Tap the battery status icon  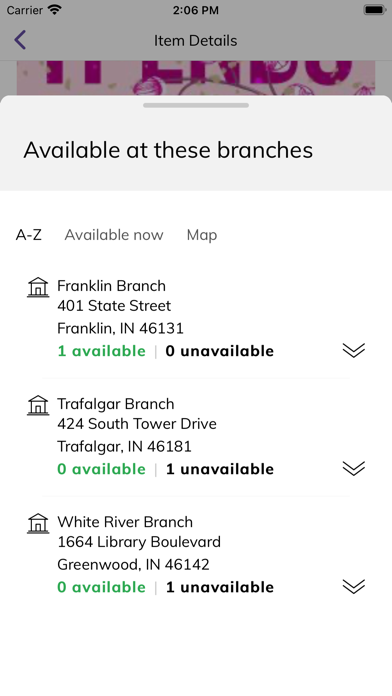pyautogui.click(x=375, y=10)
